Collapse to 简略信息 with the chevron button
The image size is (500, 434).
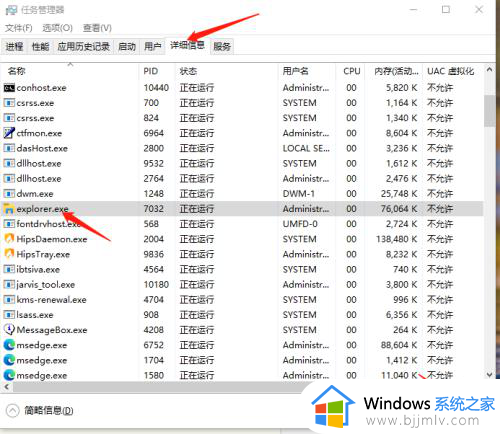[x=13, y=410]
